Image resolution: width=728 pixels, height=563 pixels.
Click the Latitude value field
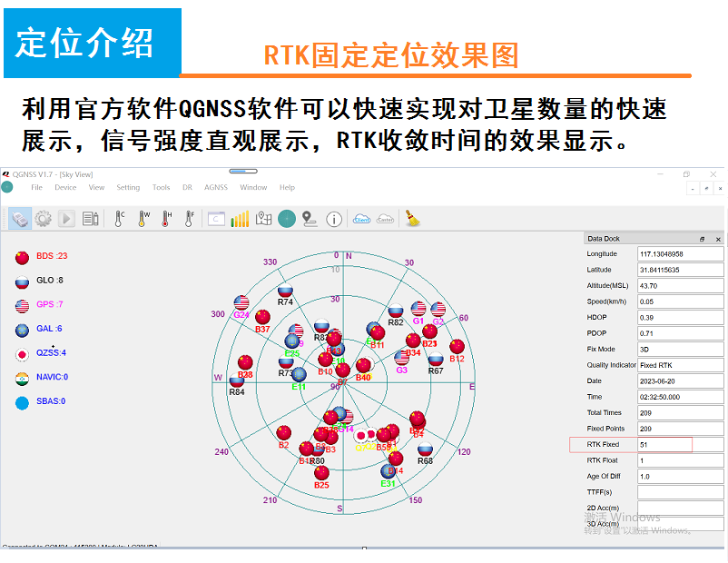680,270
